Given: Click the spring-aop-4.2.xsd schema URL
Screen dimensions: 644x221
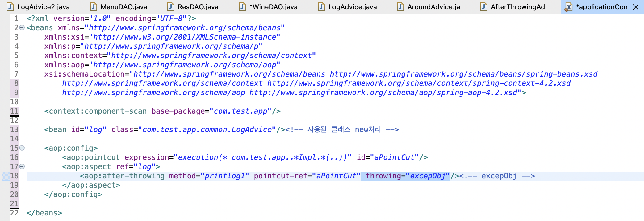Looking at the screenshot, I should pos(383,93).
